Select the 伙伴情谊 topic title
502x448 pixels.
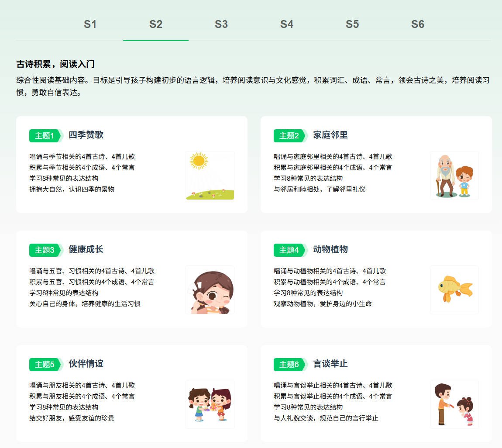pyautogui.click(x=86, y=363)
